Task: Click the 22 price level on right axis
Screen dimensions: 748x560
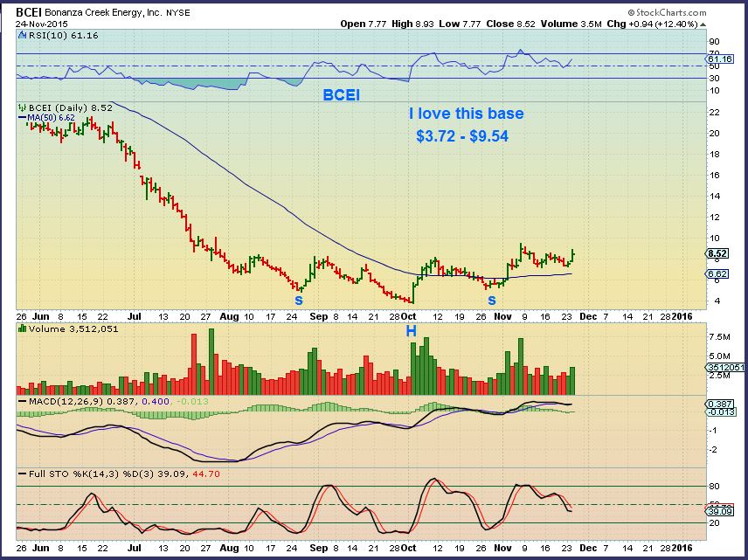Action: coord(714,112)
